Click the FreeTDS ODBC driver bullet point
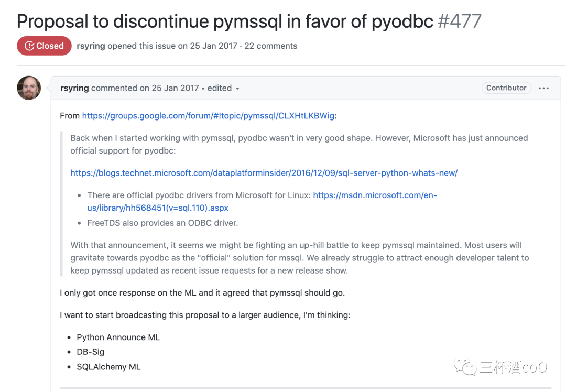 162,223
